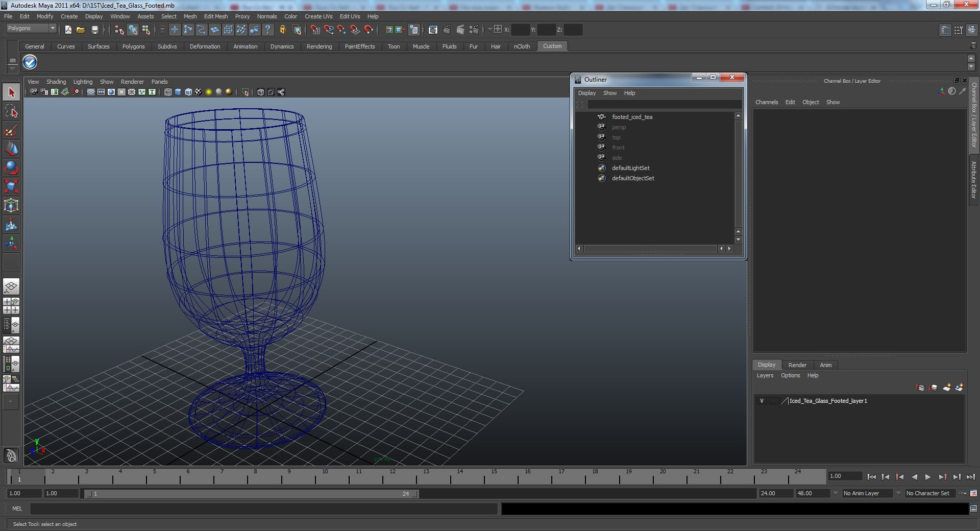This screenshot has height=531, width=980.
Task: Switch to the Render layer tab
Action: (x=797, y=365)
